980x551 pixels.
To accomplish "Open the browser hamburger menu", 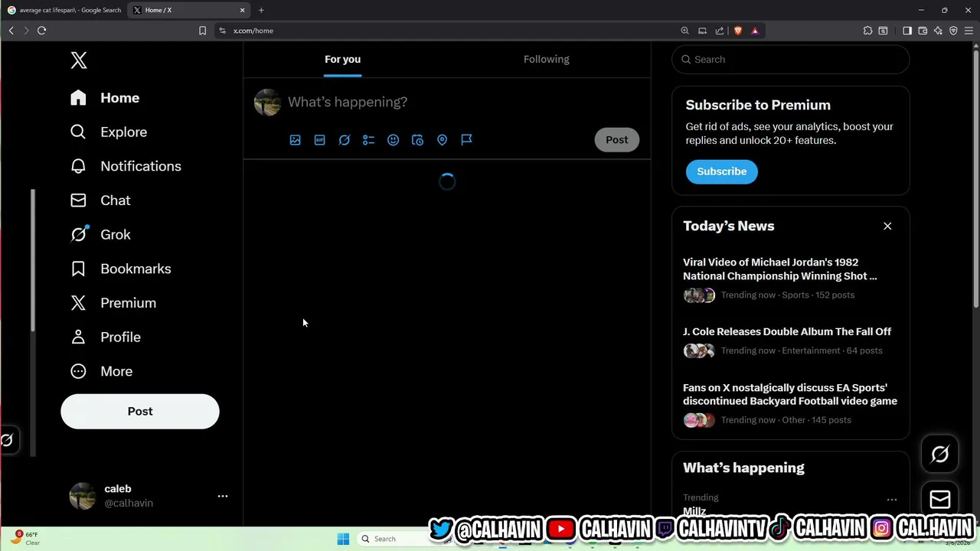I will pyautogui.click(x=969, y=31).
